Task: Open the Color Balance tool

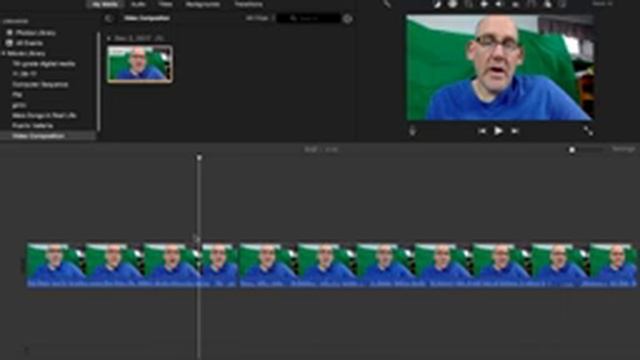Action: [x=437, y=4]
